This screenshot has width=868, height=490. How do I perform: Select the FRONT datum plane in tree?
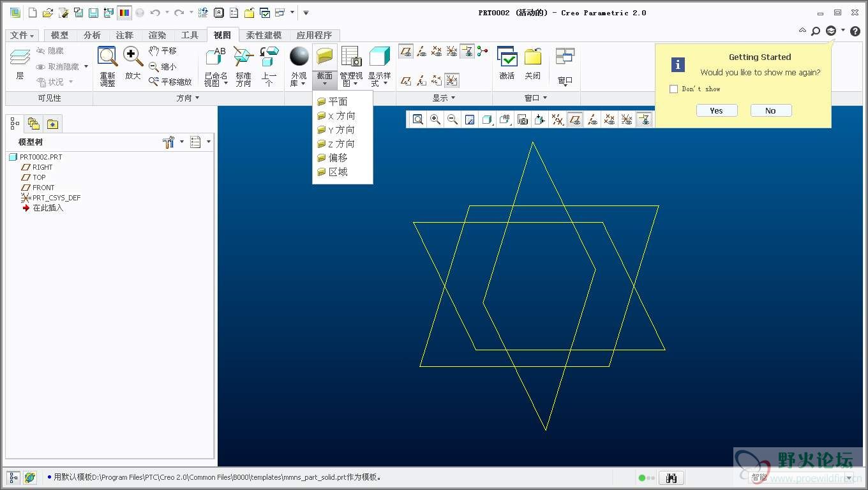click(x=38, y=188)
